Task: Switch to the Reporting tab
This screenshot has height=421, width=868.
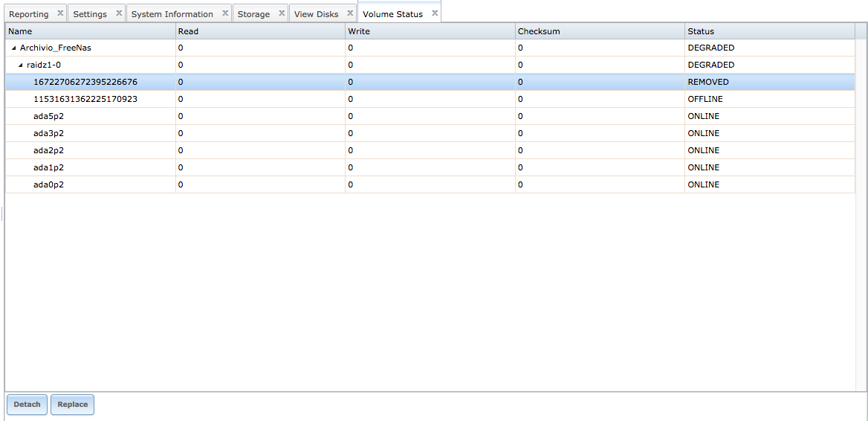Action: point(29,14)
